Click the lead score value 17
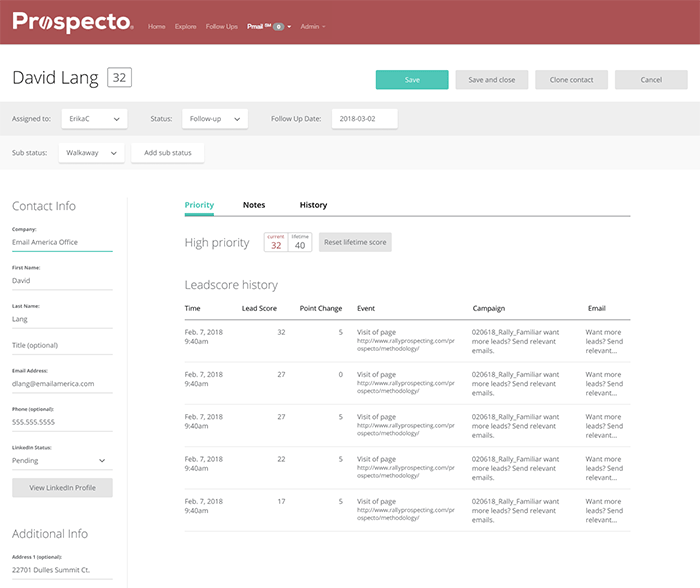This screenshot has height=588, width=700. click(281, 501)
